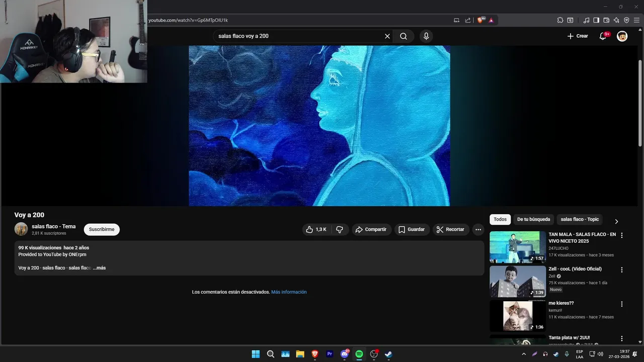Open salas flaco - Tema channel avatar
The image size is (644, 362).
click(x=21, y=229)
